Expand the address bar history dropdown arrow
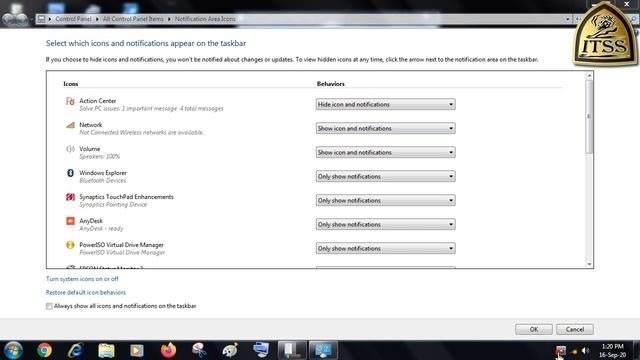 [x=567, y=19]
